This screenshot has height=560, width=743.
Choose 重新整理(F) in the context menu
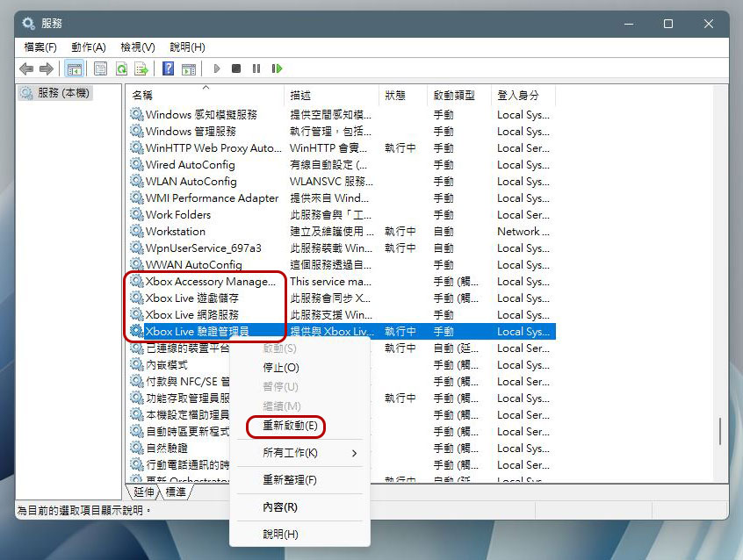coord(290,480)
